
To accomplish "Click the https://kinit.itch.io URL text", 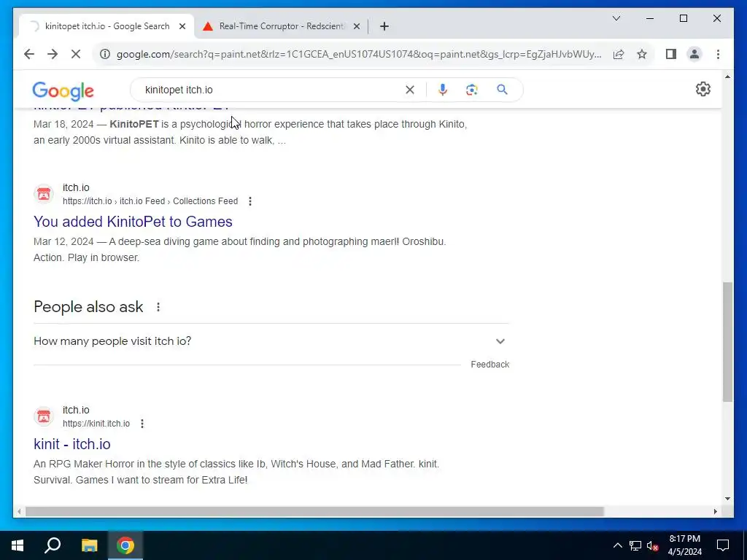I will (x=96, y=424).
